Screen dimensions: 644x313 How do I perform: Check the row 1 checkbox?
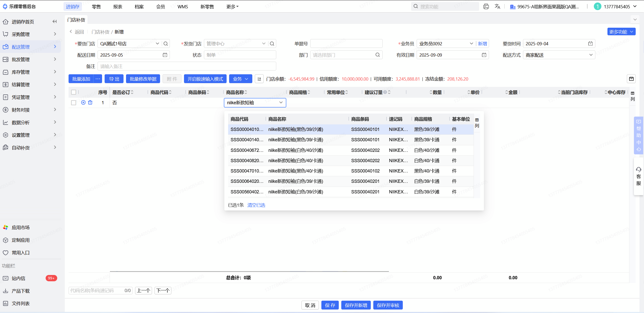(x=74, y=103)
